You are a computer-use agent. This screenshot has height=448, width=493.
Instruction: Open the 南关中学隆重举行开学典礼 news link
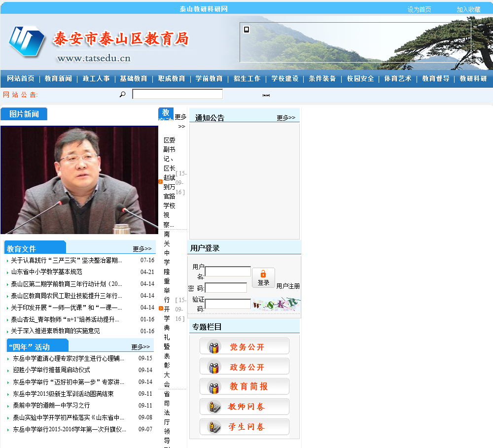tap(167, 309)
